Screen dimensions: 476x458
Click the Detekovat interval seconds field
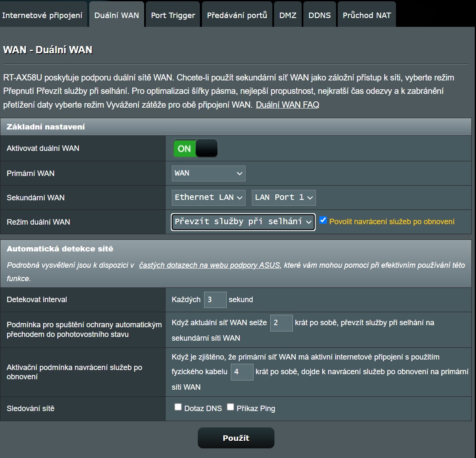215,300
